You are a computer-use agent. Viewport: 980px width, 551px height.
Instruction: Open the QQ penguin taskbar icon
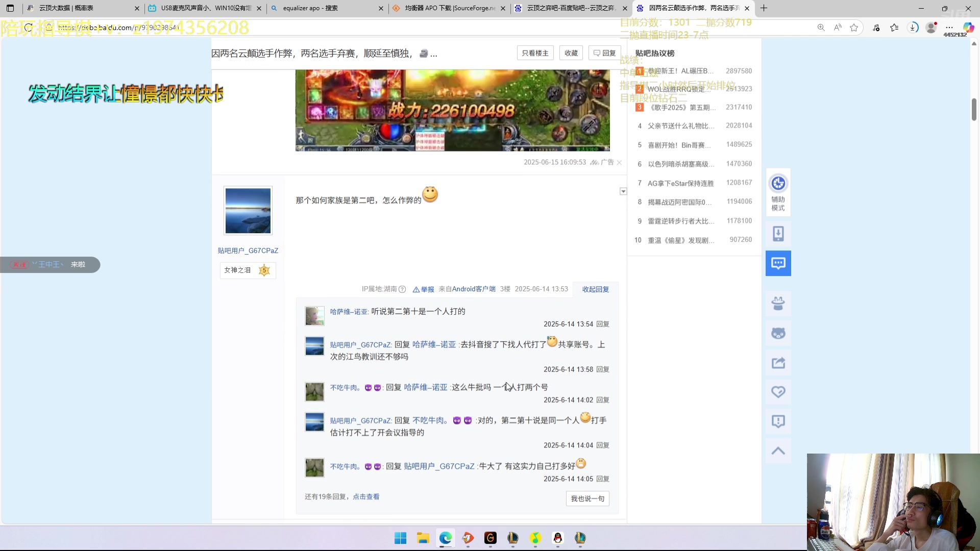pos(558,538)
